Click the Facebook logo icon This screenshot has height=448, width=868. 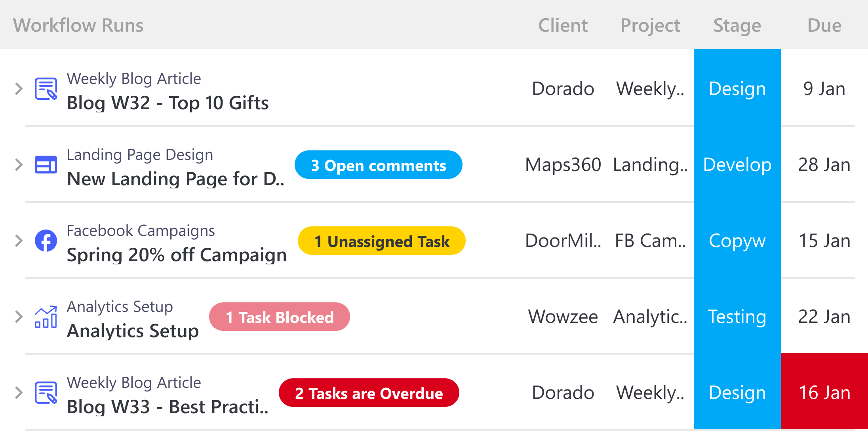[46, 241]
